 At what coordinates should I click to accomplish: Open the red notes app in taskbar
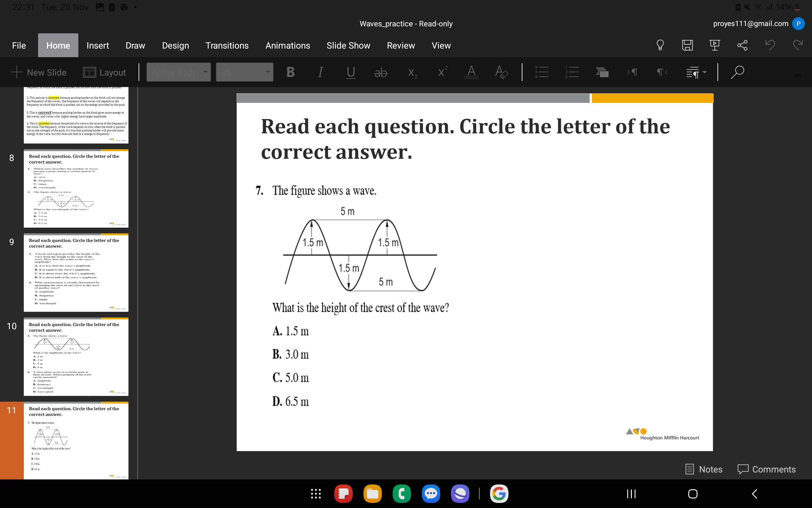point(343,493)
